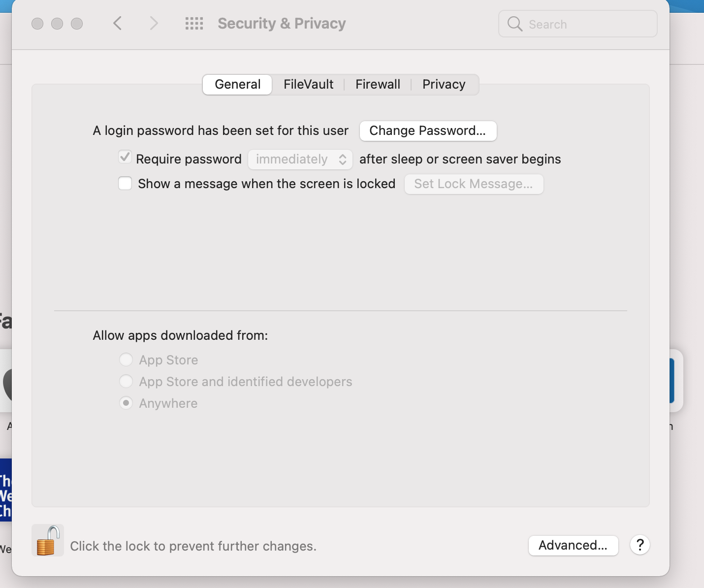The width and height of the screenshot is (704, 588).
Task: Click the Set Lock Message button
Action: tap(473, 184)
